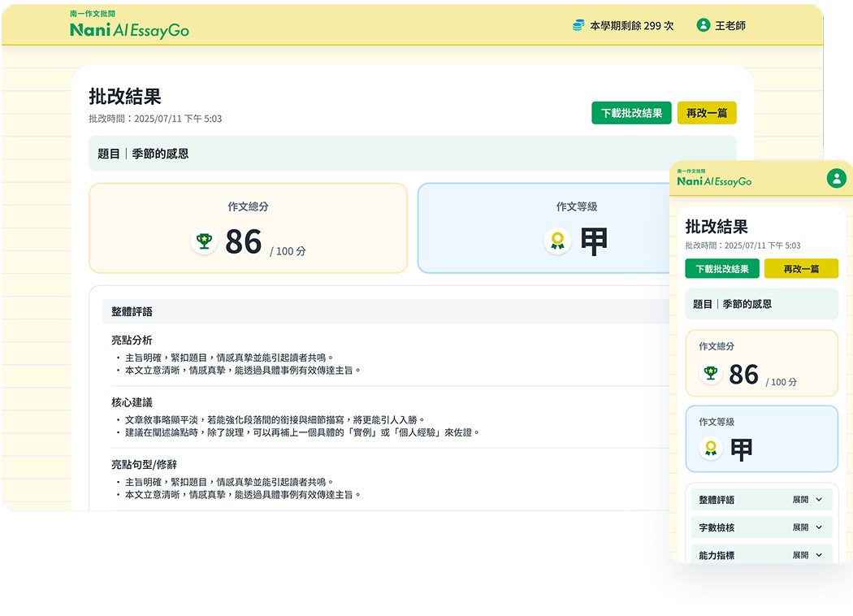This screenshot has height=616, width=853.
Task: Click the desktop grade character 甲
Action: coord(594,241)
